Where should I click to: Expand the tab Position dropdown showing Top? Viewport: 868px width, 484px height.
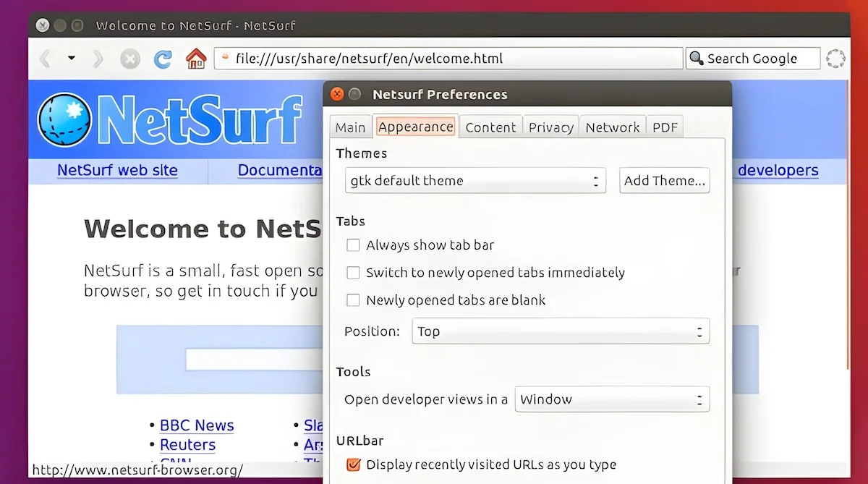point(561,331)
